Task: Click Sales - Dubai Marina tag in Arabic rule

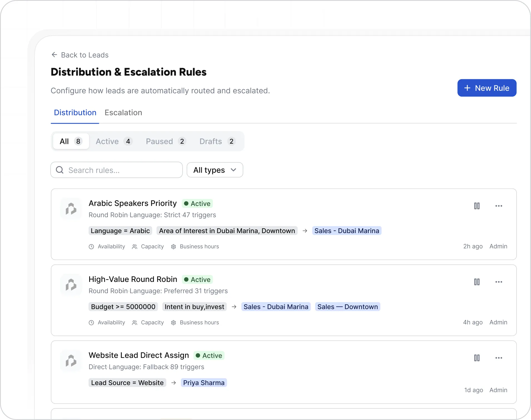Action: (347, 231)
